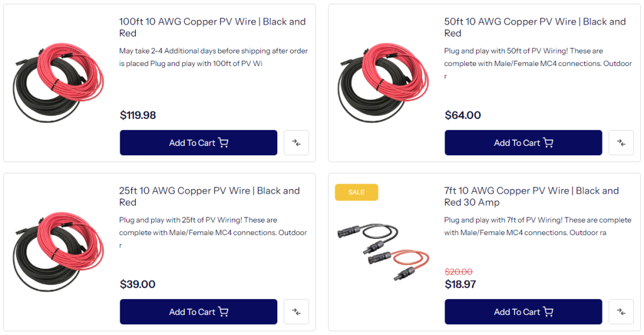Open 50ft 10 AWG Copper PV Wire title
This screenshot has width=644, height=335.
tap(535, 27)
